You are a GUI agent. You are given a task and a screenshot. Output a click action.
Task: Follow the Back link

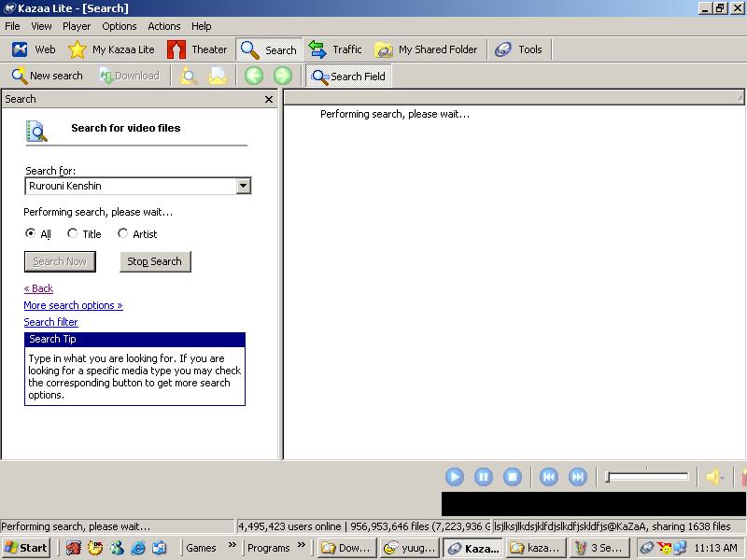coord(38,288)
